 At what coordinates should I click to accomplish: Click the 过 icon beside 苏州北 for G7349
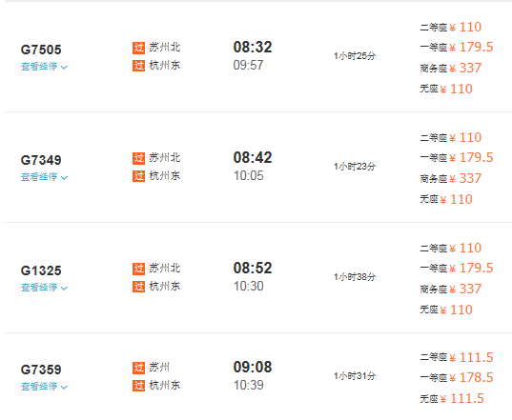click(138, 158)
